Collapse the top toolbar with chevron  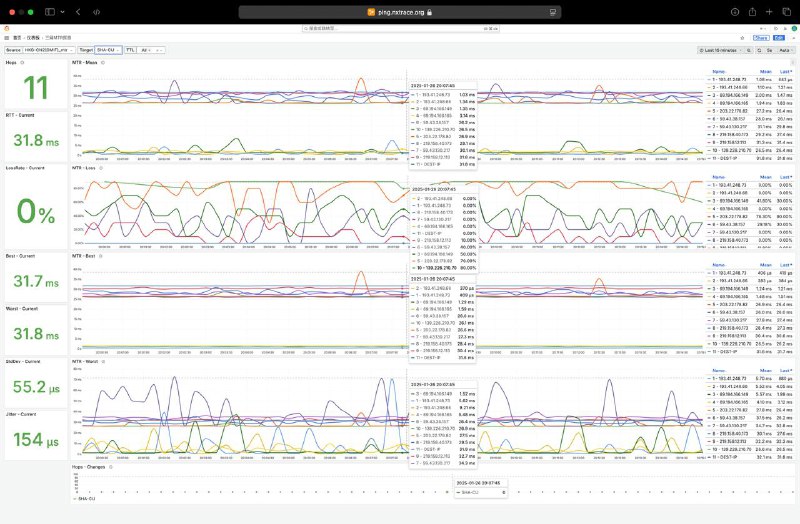pos(793,38)
